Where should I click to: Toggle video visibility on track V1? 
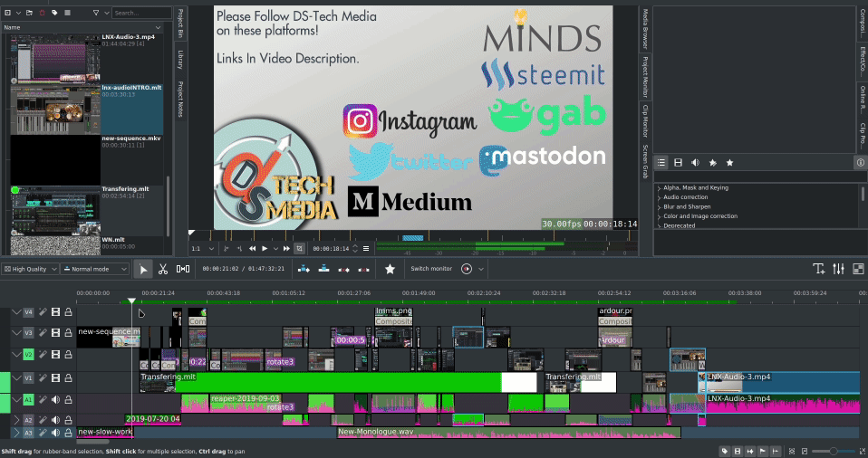coord(55,378)
